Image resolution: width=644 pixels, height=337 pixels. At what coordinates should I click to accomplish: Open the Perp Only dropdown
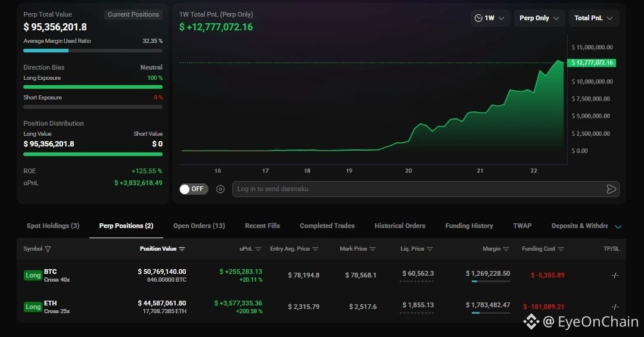click(539, 18)
